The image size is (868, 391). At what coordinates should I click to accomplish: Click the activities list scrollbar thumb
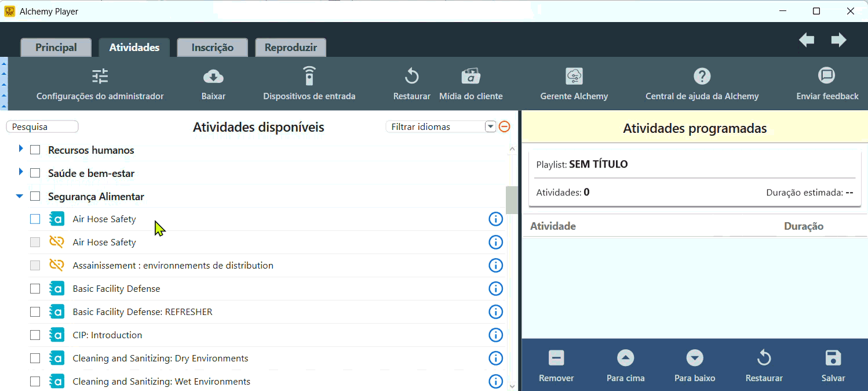click(512, 200)
